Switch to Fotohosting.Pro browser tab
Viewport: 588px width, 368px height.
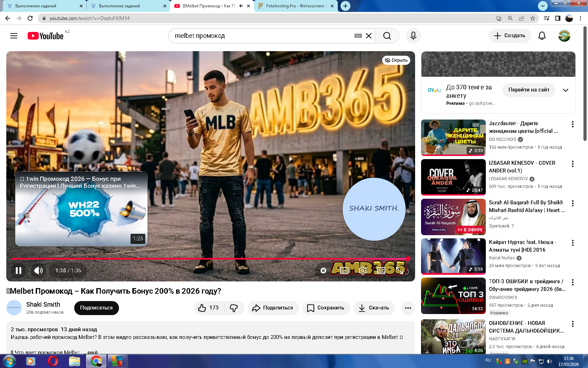pos(296,6)
